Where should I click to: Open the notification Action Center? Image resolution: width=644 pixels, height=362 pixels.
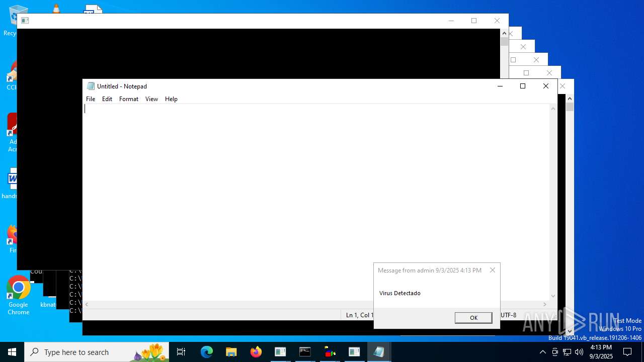coord(627,352)
